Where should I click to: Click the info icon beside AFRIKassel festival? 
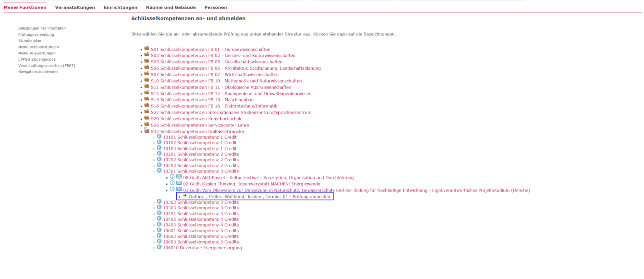pos(172,177)
